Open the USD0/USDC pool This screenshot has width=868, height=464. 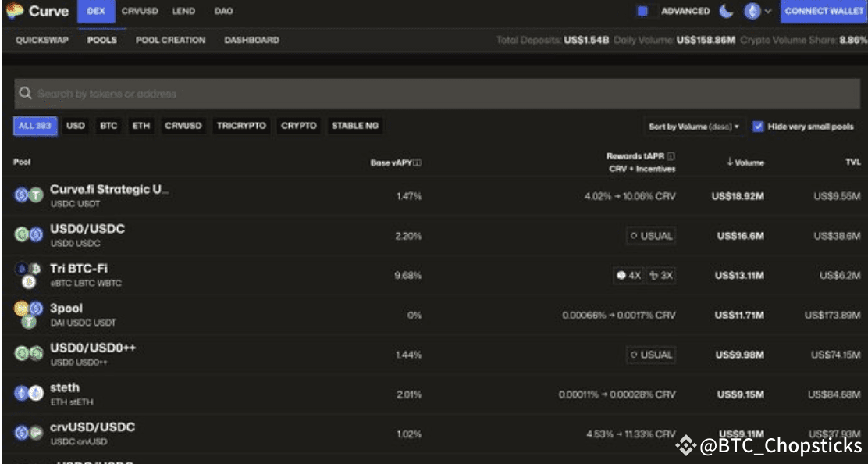pos(87,229)
